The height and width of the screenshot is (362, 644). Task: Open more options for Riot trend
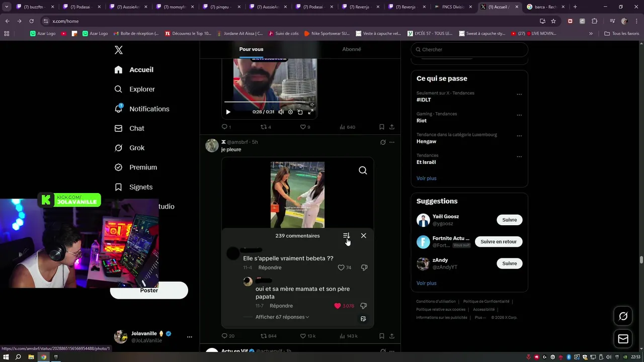(519, 115)
